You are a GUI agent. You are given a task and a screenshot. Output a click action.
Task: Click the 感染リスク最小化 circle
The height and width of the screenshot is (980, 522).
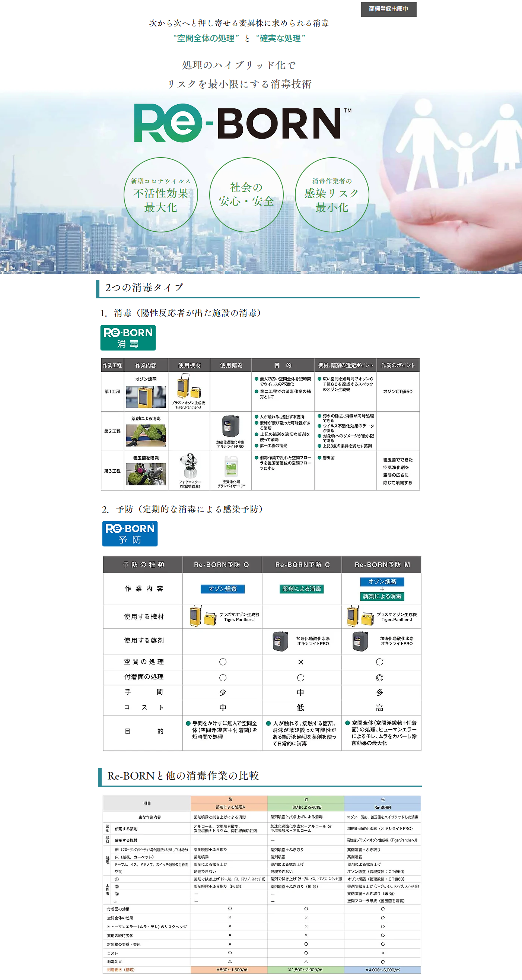click(332, 195)
